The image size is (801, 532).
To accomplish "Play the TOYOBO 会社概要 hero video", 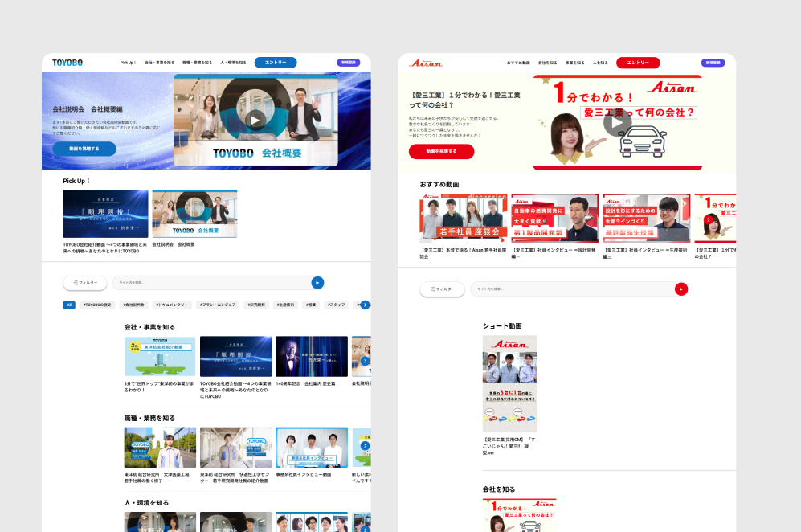I will pyautogui.click(x=255, y=120).
